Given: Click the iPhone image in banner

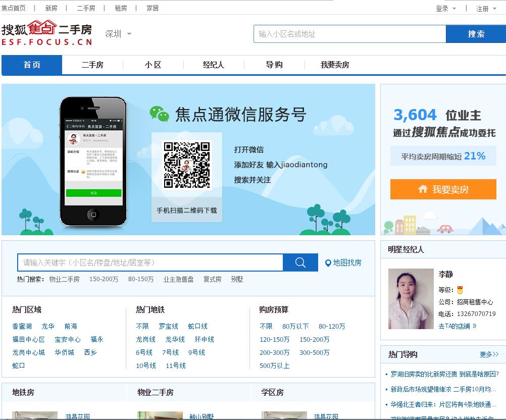Looking at the screenshot, I should (93, 162).
